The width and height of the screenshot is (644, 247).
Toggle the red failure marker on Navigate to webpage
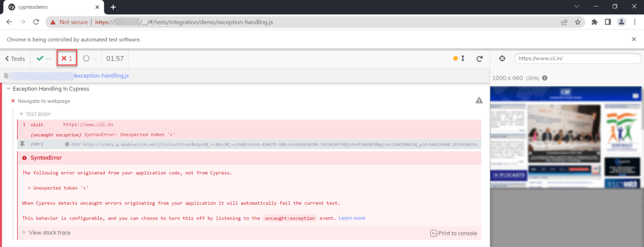(13, 101)
